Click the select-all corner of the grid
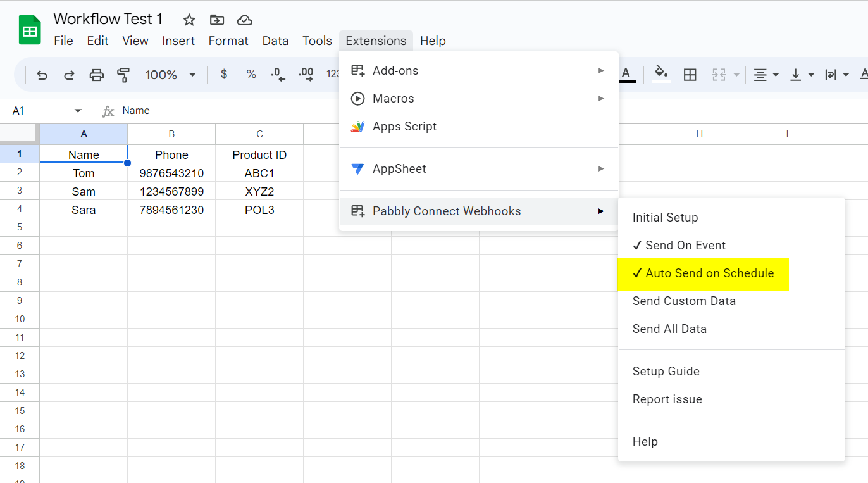 coord(20,134)
